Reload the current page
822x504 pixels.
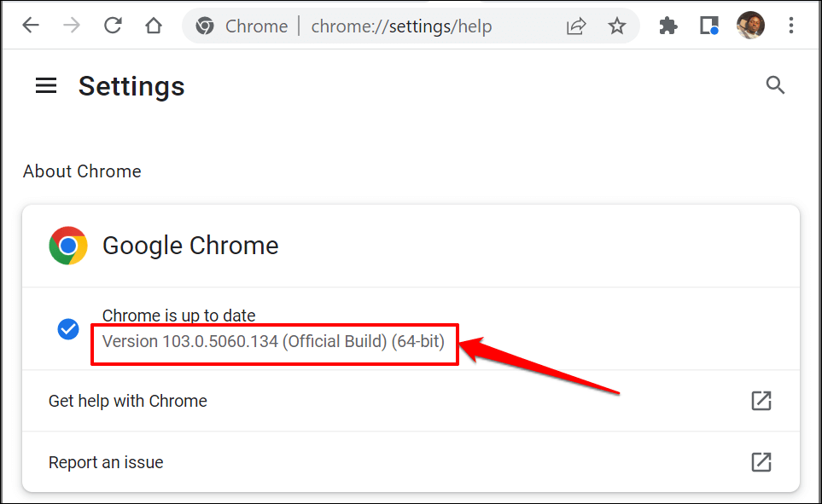(113, 26)
